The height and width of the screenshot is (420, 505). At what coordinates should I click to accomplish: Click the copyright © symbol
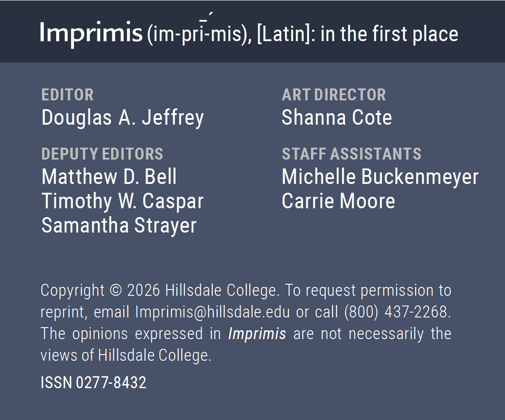tap(115, 290)
